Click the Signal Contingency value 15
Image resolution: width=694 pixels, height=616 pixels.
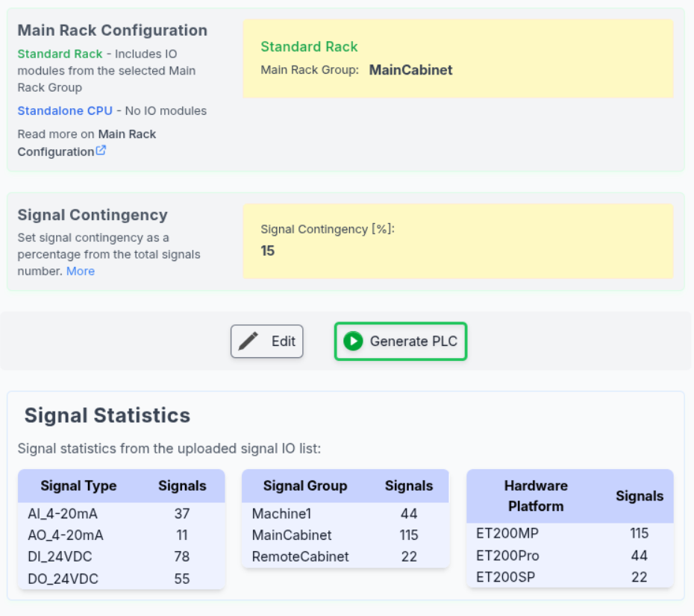point(268,251)
